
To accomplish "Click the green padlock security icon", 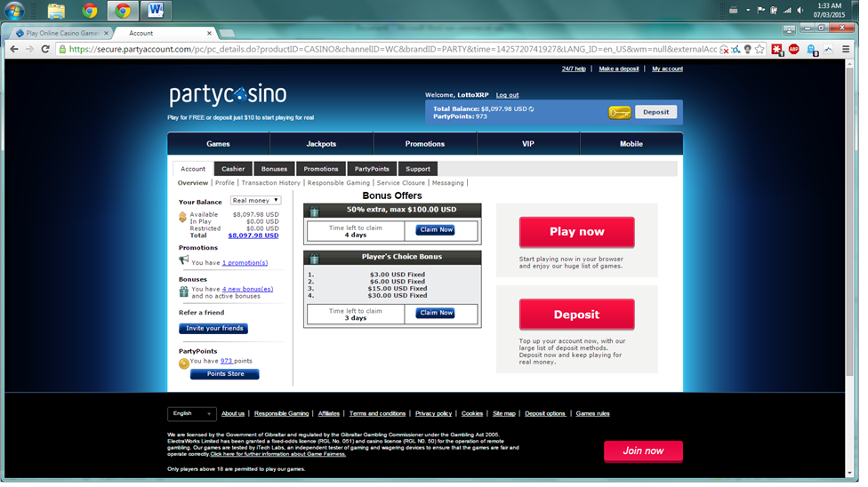I will pyautogui.click(x=62, y=49).
